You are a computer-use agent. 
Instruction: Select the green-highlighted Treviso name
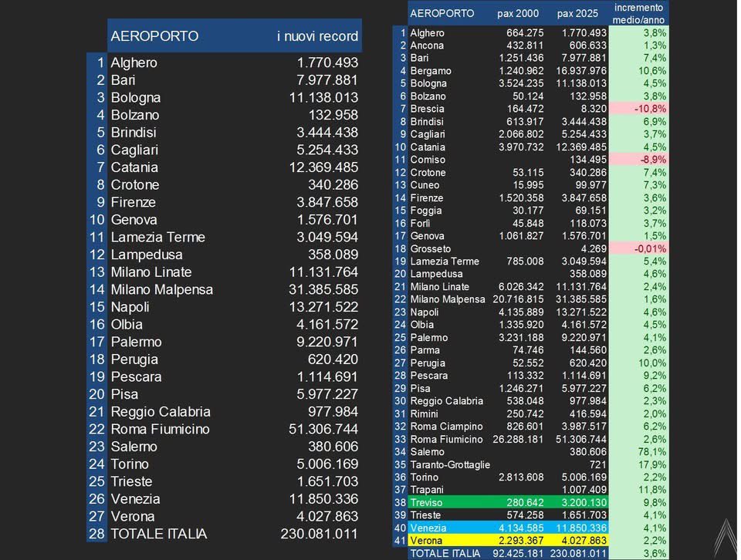426,503
